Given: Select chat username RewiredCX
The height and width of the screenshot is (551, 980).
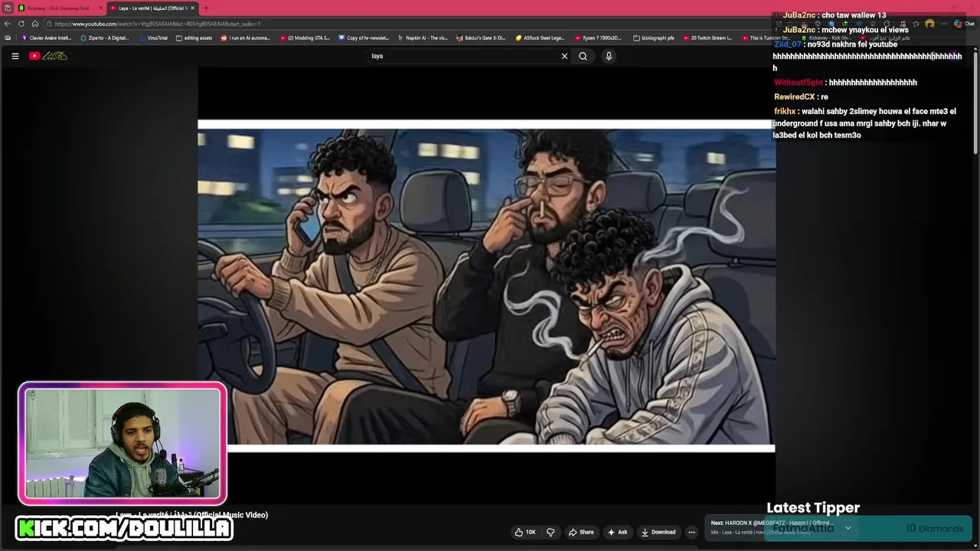Looking at the screenshot, I should (x=794, y=96).
